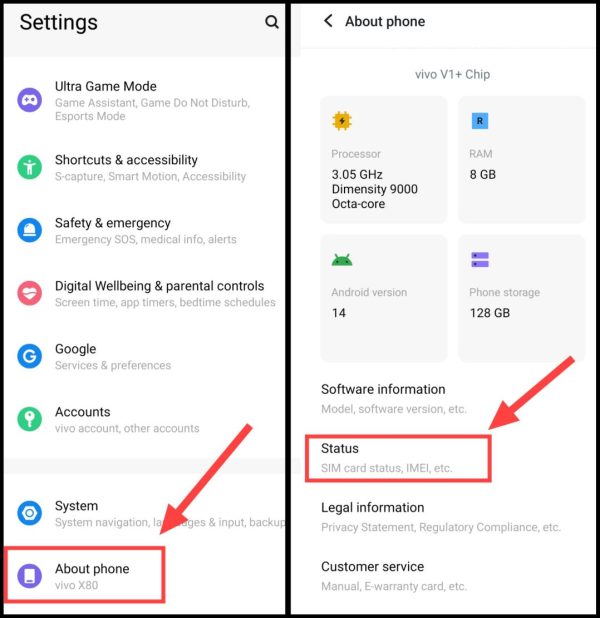Tap the blue RAM icon
This screenshot has width=600, height=618.
click(480, 121)
